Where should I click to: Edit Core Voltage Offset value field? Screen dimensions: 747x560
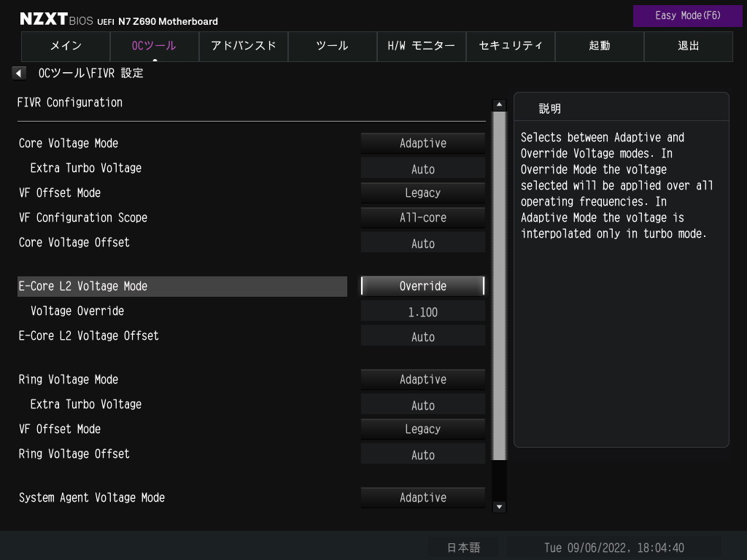pos(423,244)
